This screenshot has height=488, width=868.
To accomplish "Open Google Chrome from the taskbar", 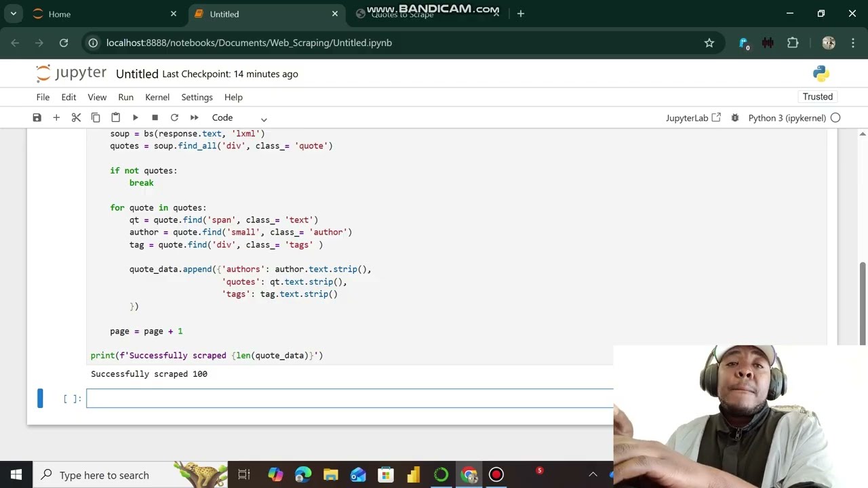I will coord(469,475).
